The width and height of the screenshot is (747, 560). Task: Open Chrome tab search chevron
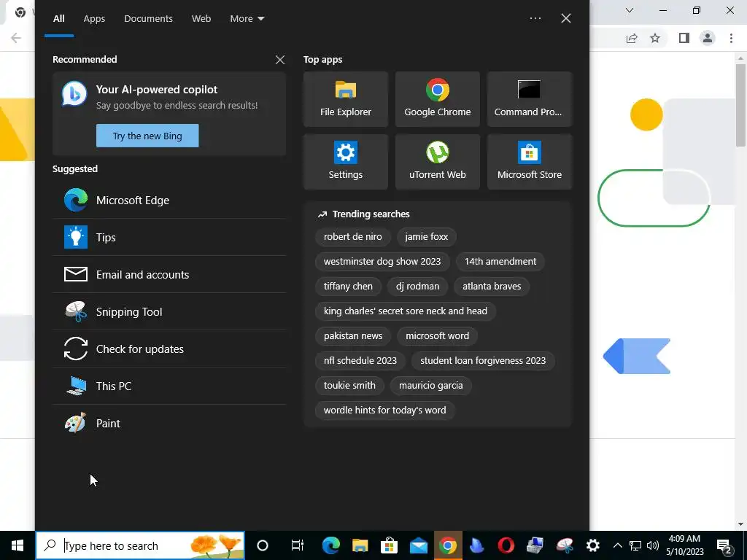click(630, 10)
